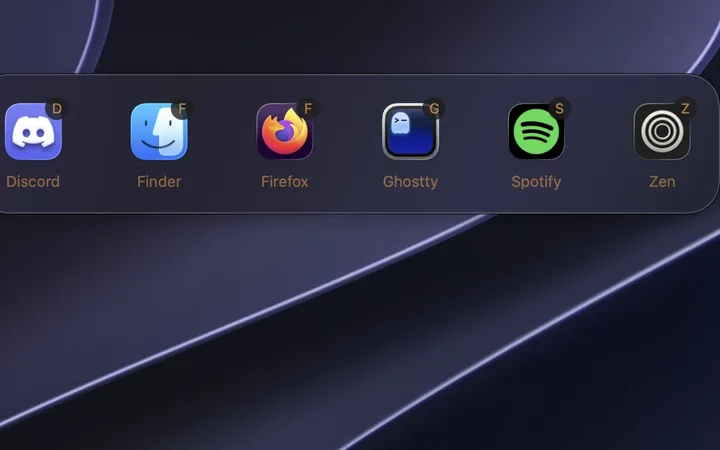
Task: Click the D shortcut badge on Discord
Action: (x=56, y=108)
